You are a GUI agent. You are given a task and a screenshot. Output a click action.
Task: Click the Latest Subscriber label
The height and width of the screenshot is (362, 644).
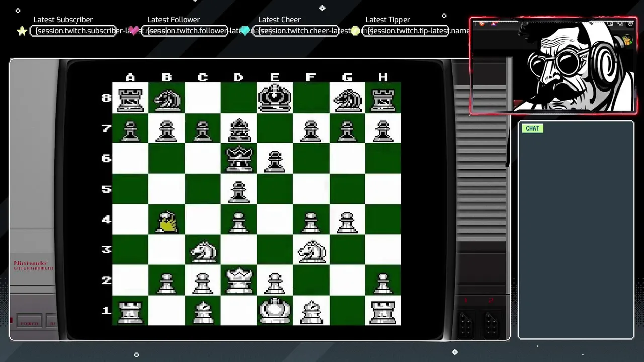63,20
